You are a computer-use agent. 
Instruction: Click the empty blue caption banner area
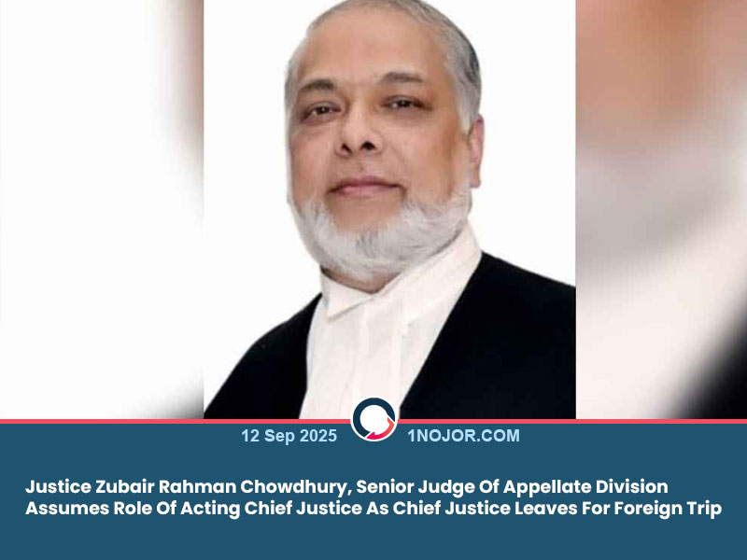coord(373,540)
